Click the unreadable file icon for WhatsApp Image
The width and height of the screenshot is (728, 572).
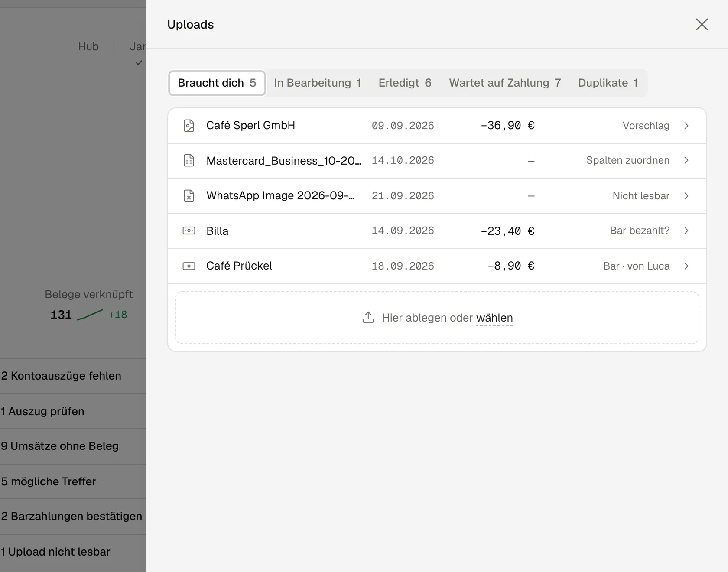(189, 196)
